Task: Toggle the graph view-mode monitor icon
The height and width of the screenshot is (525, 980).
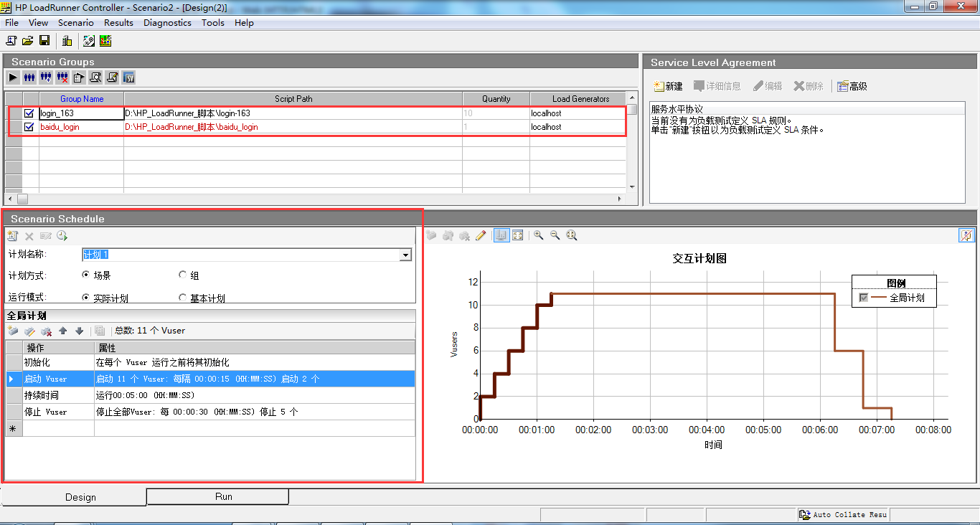Action: pos(501,235)
